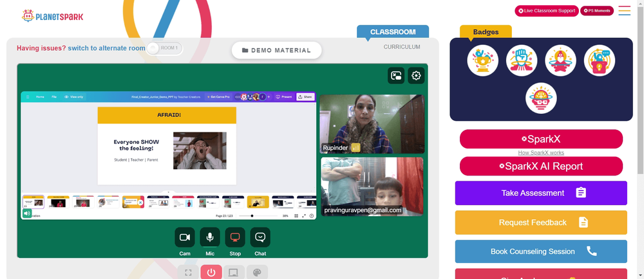Open the Badges tab
Screen dimensions: 644x279
click(x=486, y=32)
